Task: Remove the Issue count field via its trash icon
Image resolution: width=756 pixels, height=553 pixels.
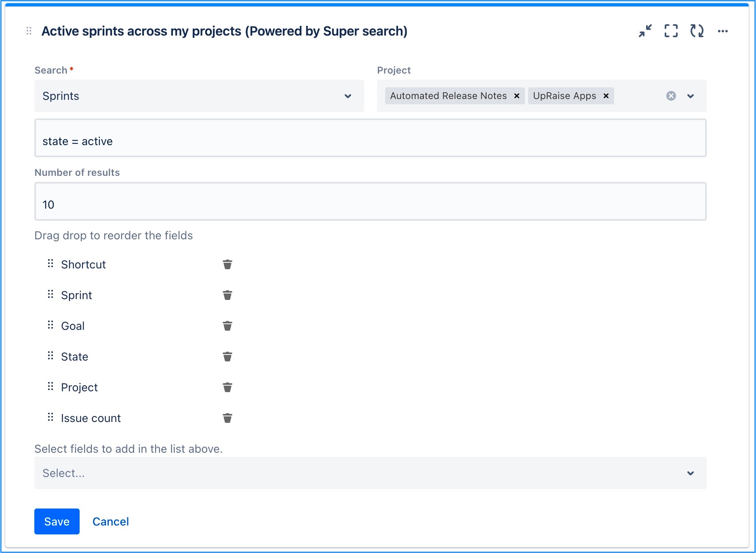Action: click(227, 418)
